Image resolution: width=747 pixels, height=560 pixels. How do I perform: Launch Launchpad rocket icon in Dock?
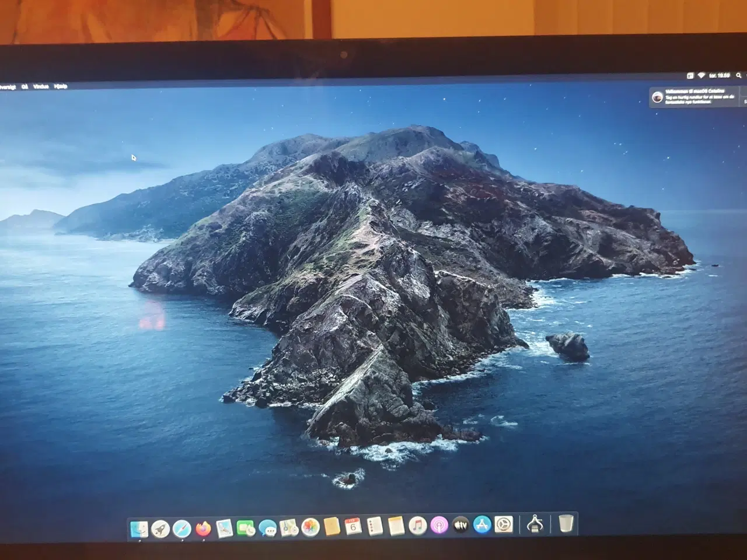(x=160, y=528)
